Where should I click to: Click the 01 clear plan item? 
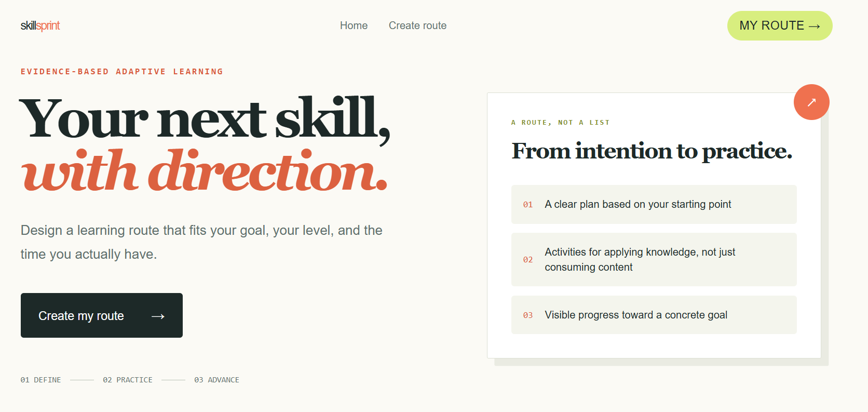[654, 204]
